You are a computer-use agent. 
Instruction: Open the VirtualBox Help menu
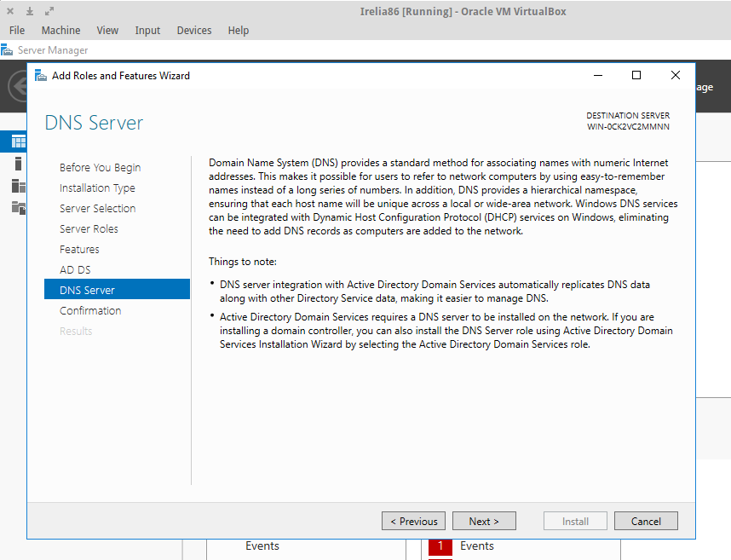pos(239,31)
